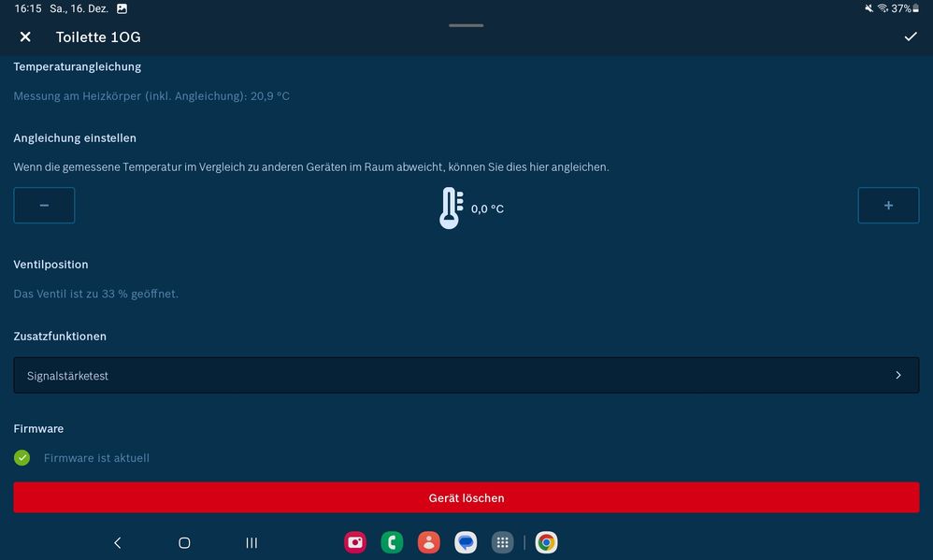This screenshot has width=933, height=560.
Task: Open the Signalstärketest option
Action: coord(466,375)
